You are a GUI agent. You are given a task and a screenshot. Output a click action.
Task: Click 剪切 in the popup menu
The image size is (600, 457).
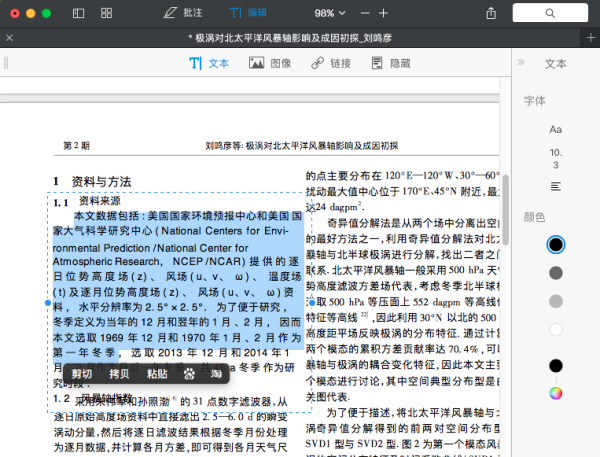[82, 374]
